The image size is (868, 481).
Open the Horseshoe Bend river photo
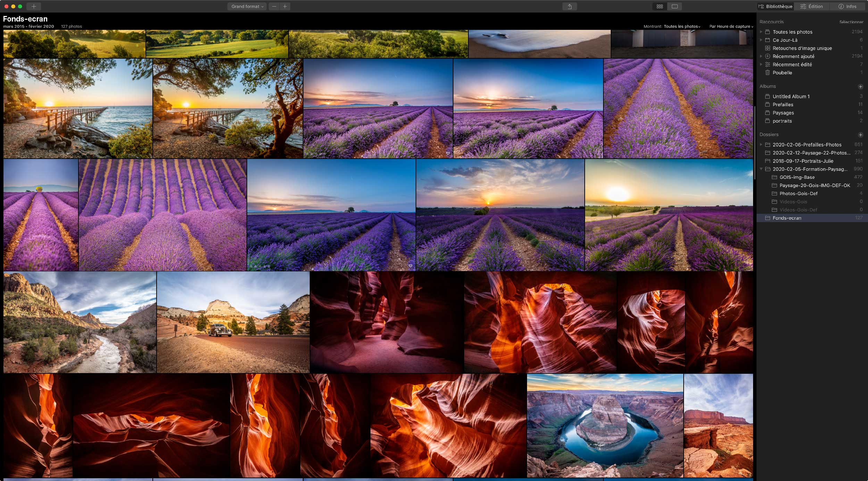click(605, 425)
